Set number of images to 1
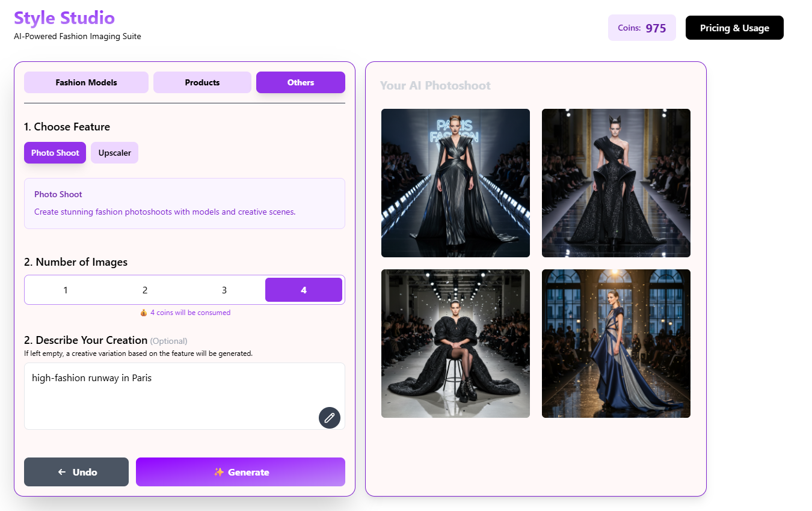 (66, 290)
